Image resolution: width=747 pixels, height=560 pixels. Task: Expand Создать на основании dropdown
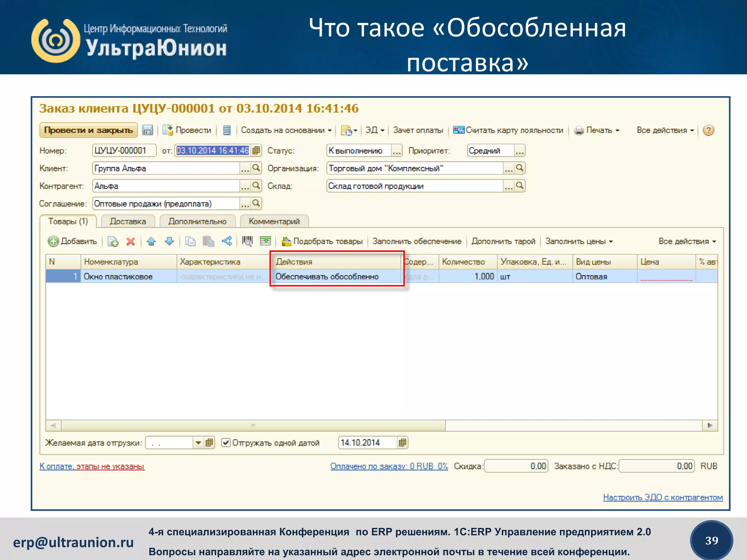click(286, 130)
